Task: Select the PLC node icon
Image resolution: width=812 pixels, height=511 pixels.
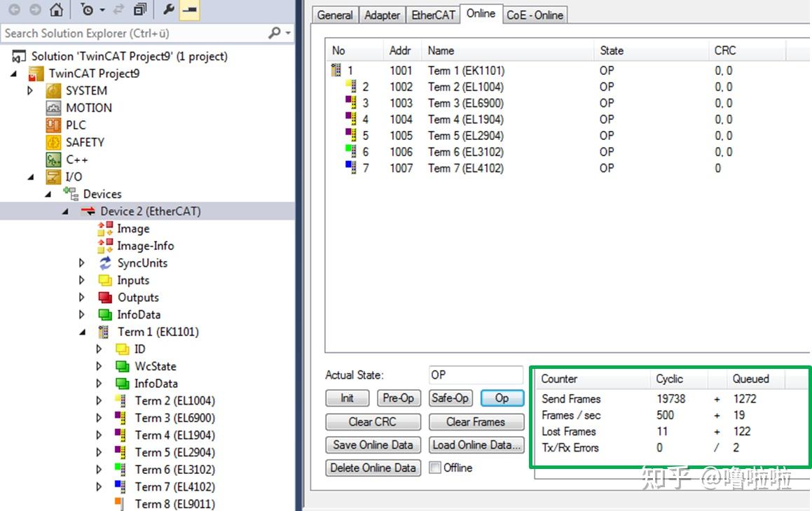Action: (x=53, y=125)
